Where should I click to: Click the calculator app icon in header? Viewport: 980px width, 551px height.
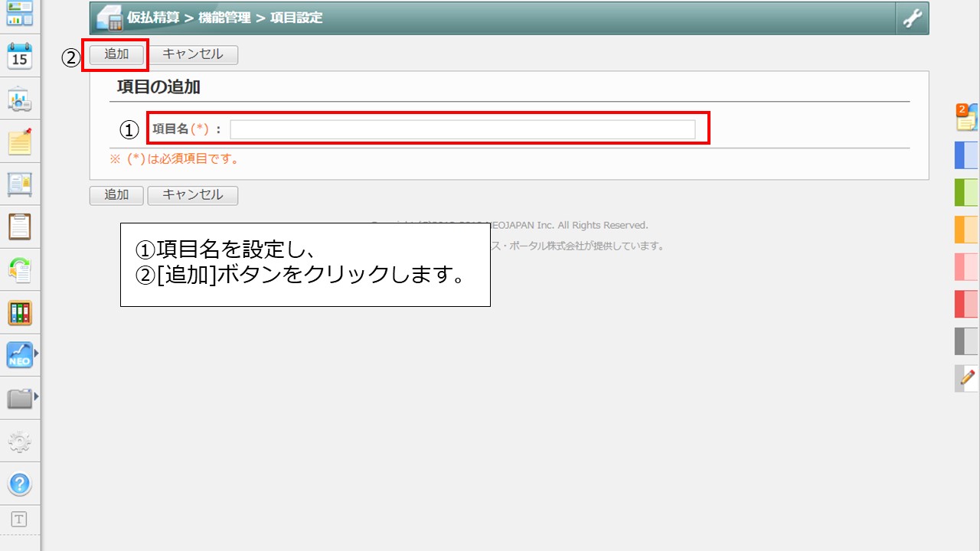[109, 18]
